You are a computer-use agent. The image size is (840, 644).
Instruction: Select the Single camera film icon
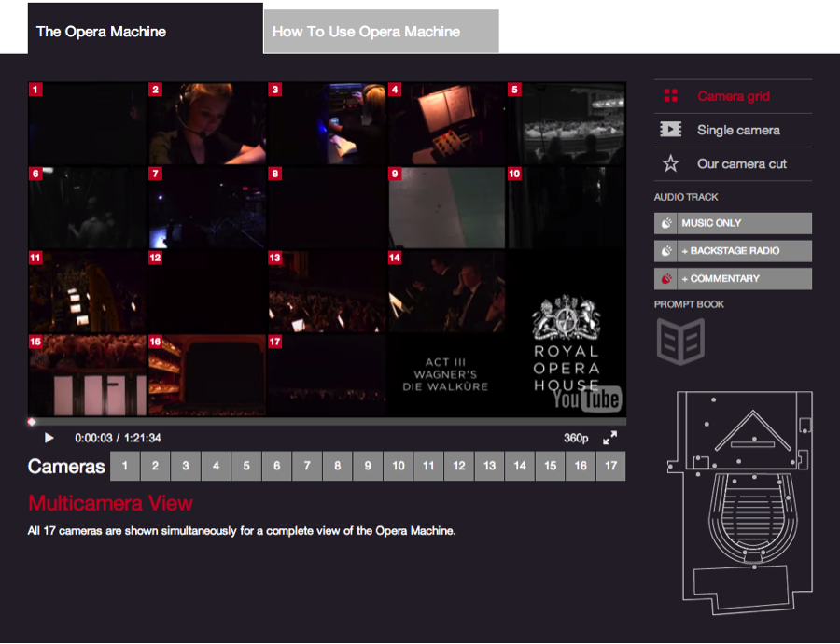pos(670,130)
